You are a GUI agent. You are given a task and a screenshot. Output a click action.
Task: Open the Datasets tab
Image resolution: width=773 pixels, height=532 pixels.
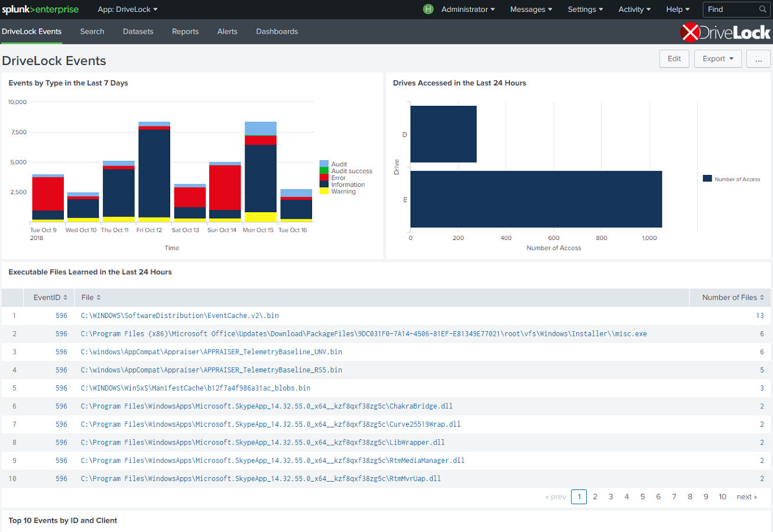(x=138, y=31)
